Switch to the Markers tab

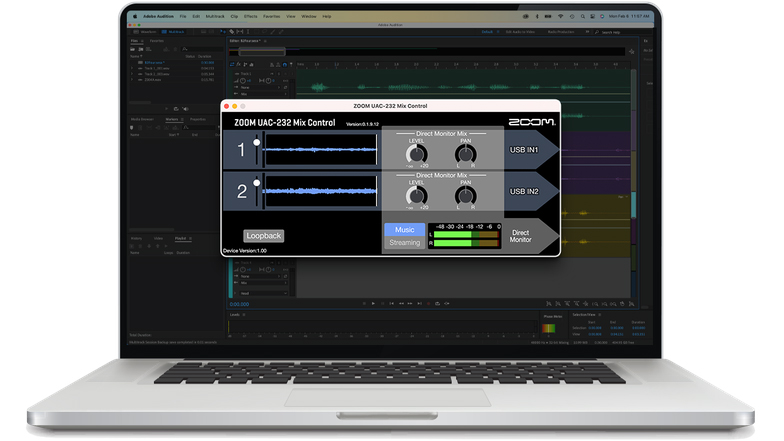coord(172,119)
